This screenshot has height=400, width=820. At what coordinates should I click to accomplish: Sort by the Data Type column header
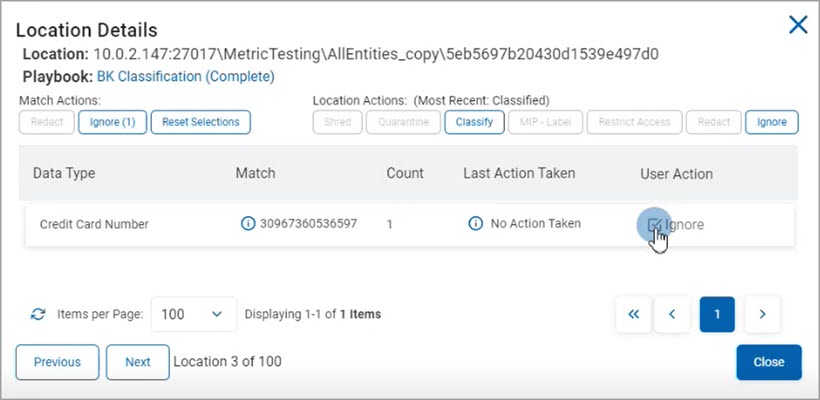(64, 173)
